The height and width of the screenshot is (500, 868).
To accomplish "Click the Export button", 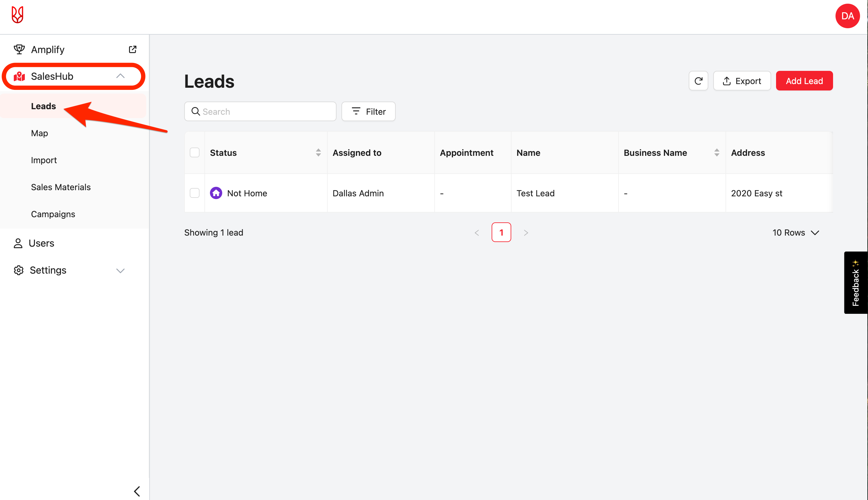I will coord(742,81).
